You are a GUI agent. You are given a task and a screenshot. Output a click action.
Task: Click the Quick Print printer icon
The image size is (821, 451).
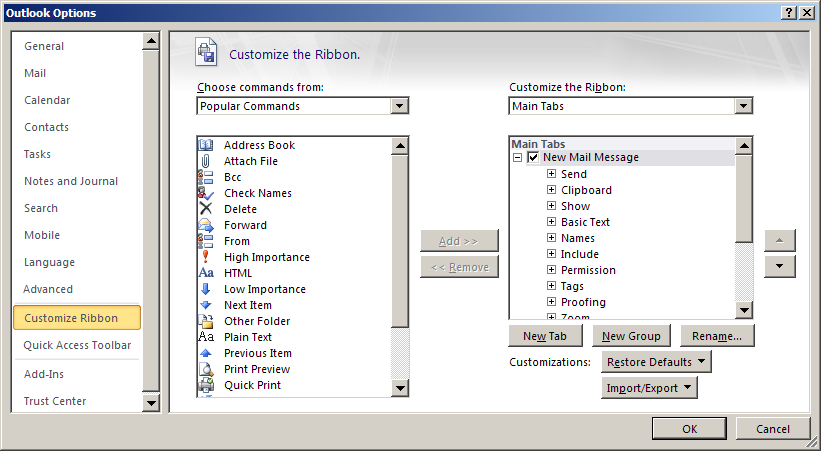pyautogui.click(x=206, y=385)
